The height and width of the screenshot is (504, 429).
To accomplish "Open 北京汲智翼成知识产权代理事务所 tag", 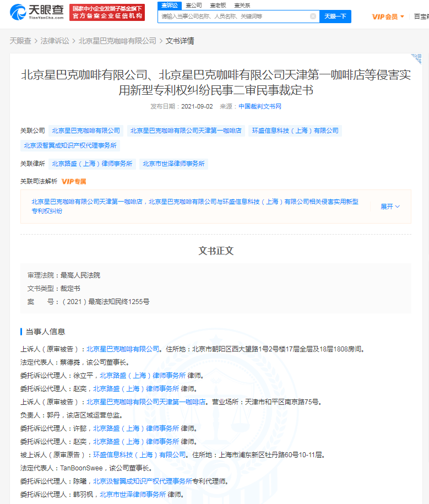I will pyautogui.click(x=70, y=145).
